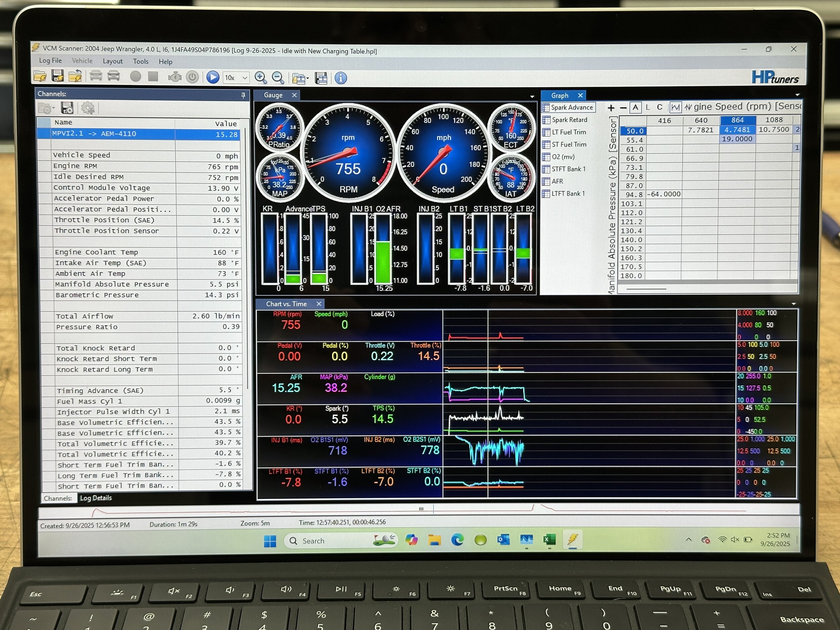Viewport: 840px width, 630px height.
Task: Click the zoom in magnifier icon
Action: (260, 78)
